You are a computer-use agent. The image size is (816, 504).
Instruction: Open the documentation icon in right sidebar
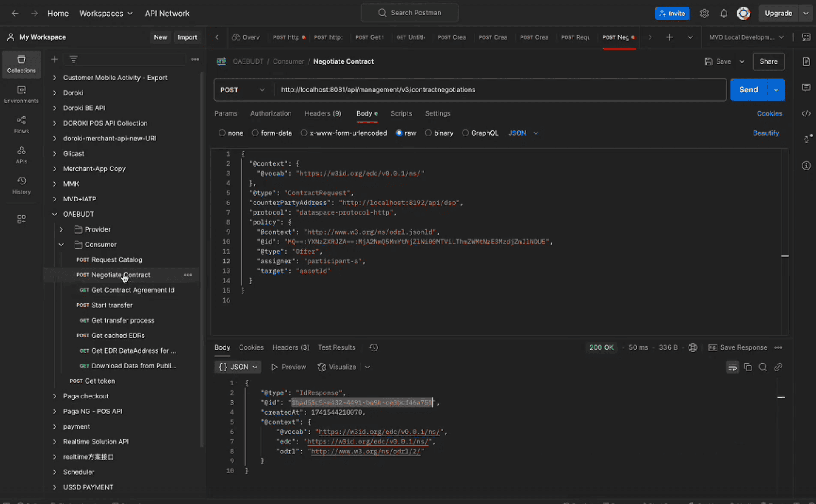[806, 61]
